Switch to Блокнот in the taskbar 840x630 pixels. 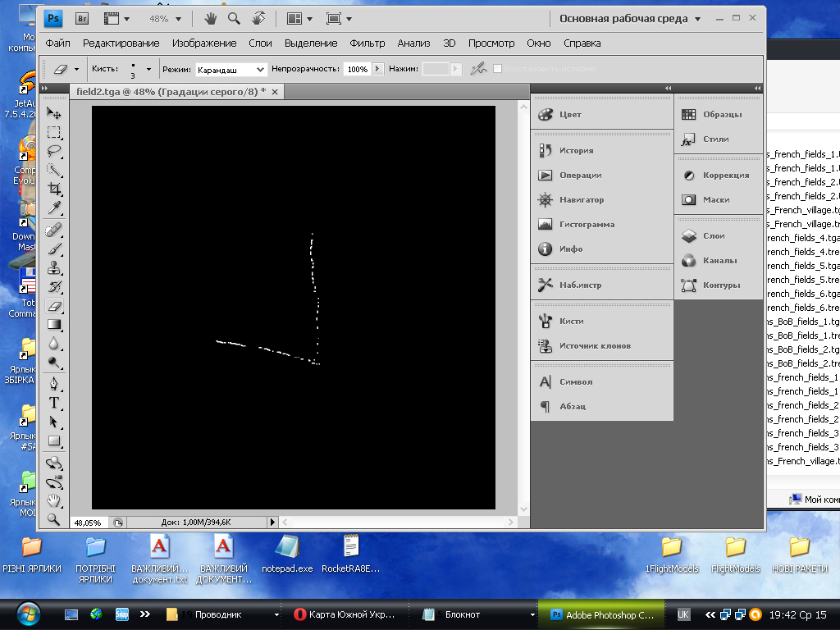point(463,614)
